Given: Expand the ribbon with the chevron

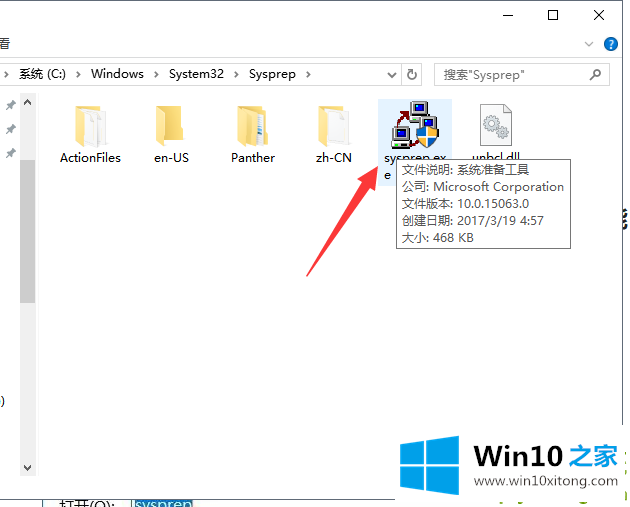Looking at the screenshot, I should 589,44.
